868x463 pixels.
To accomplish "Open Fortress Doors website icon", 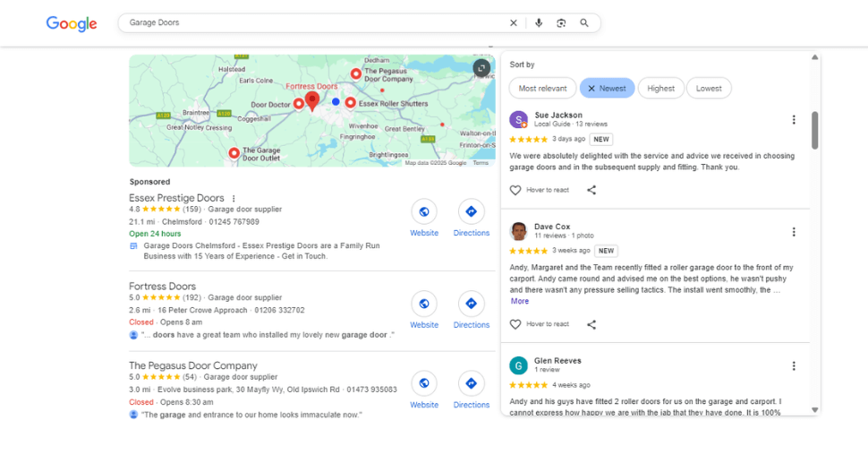I will coord(424,304).
